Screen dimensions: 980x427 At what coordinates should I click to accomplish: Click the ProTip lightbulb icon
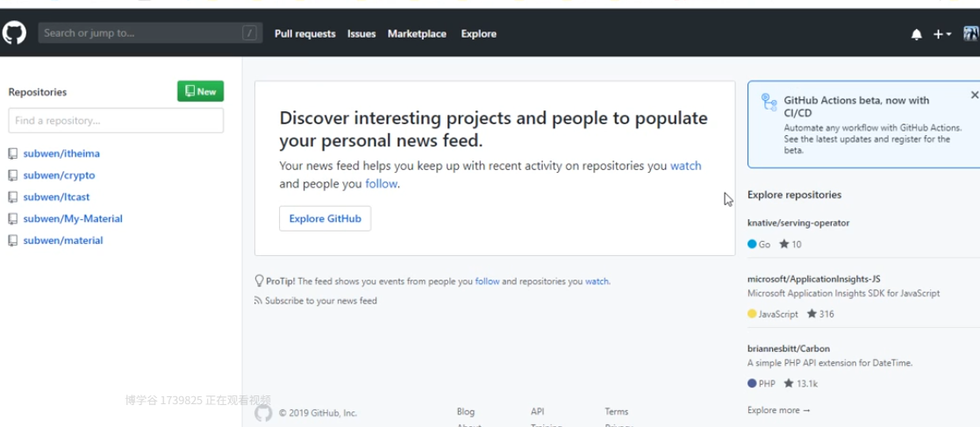(x=259, y=281)
